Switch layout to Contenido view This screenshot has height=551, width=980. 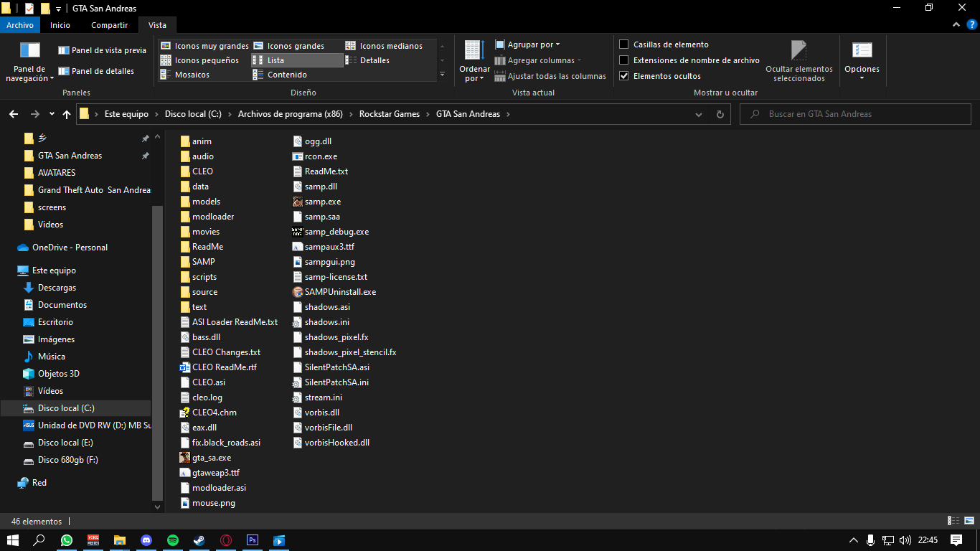click(280, 75)
